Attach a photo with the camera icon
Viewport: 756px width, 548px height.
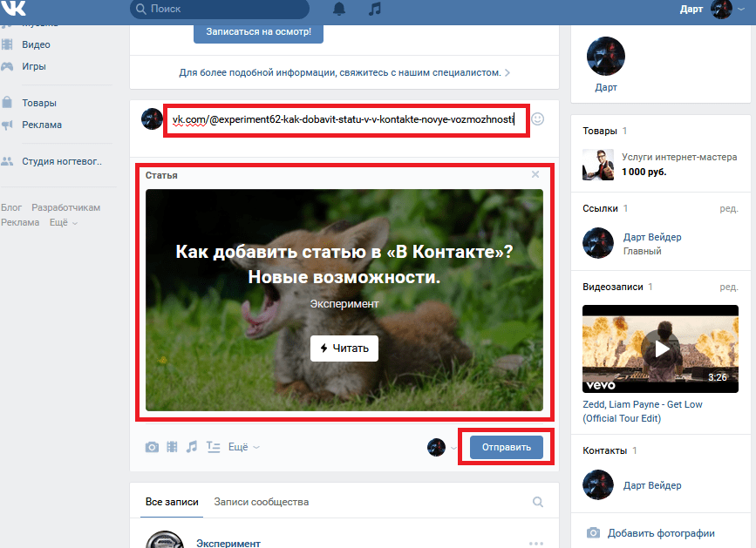coord(152,447)
